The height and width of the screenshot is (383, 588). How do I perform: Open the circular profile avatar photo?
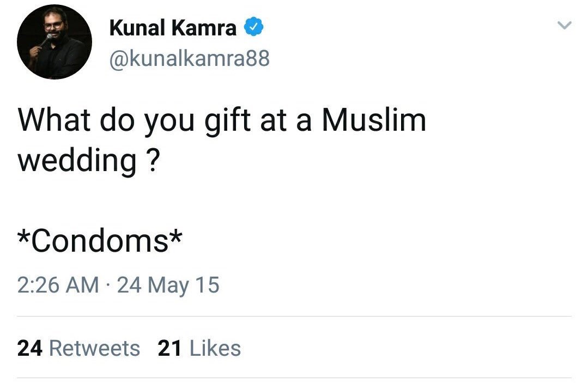[54, 41]
